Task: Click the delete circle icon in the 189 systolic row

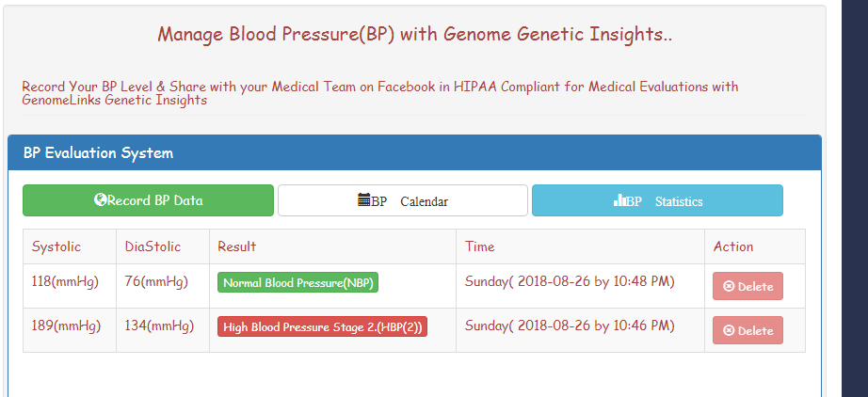Action: 729,331
